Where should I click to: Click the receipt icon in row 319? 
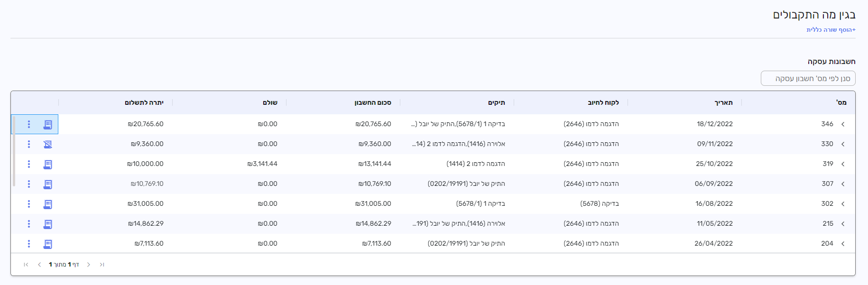pos(48,164)
